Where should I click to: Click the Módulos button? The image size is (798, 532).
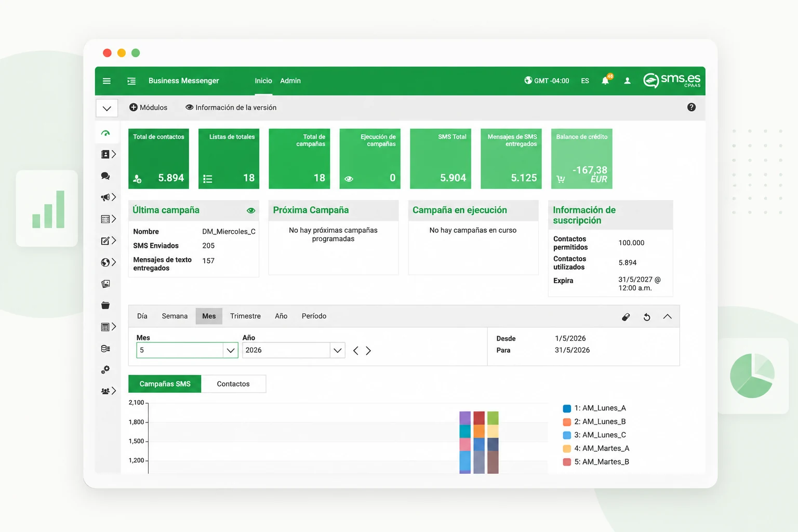(149, 108)
